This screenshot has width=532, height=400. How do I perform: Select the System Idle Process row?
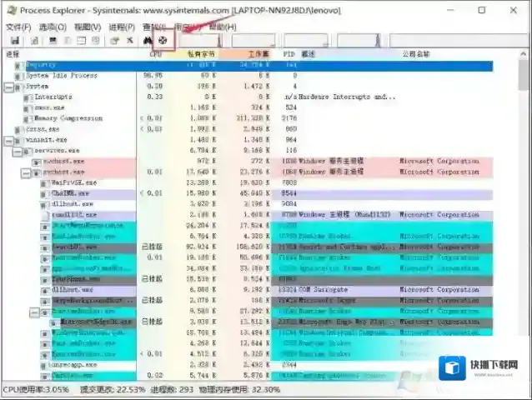(57, 75)
